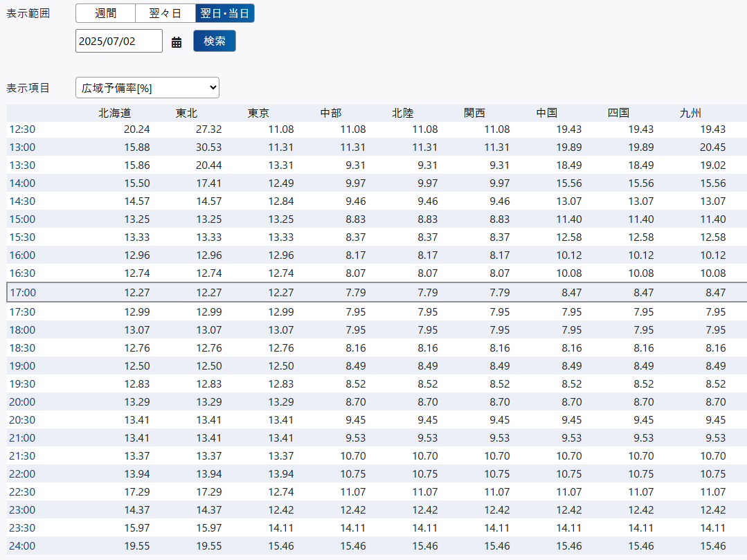Click the 19:30 time row label
The width and height of the screenshot is (747, 560).
point(22,383)
